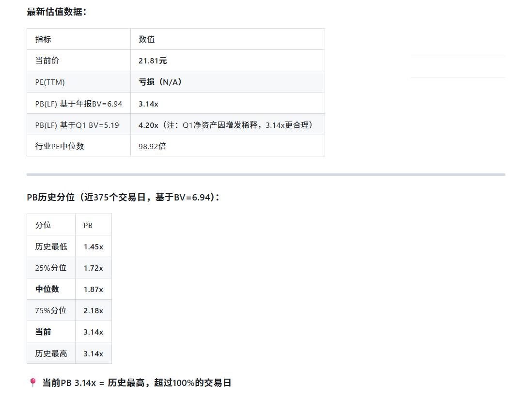Select the heading '最新估值数据:'
Viewport: 532px width, 399px height.
[57, 12]
